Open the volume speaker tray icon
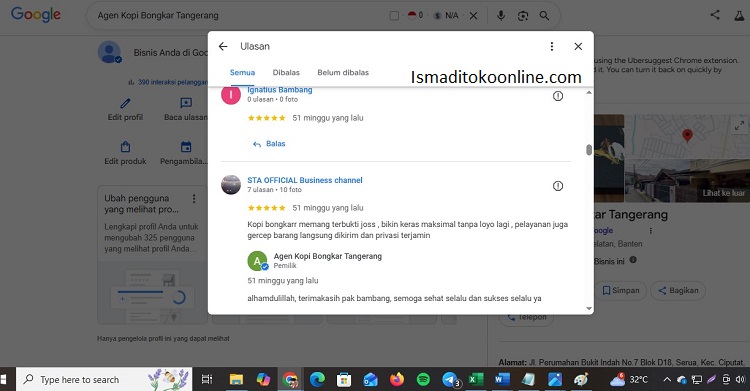The width and height of the screenshot is (750, 391). pos(740,380)
